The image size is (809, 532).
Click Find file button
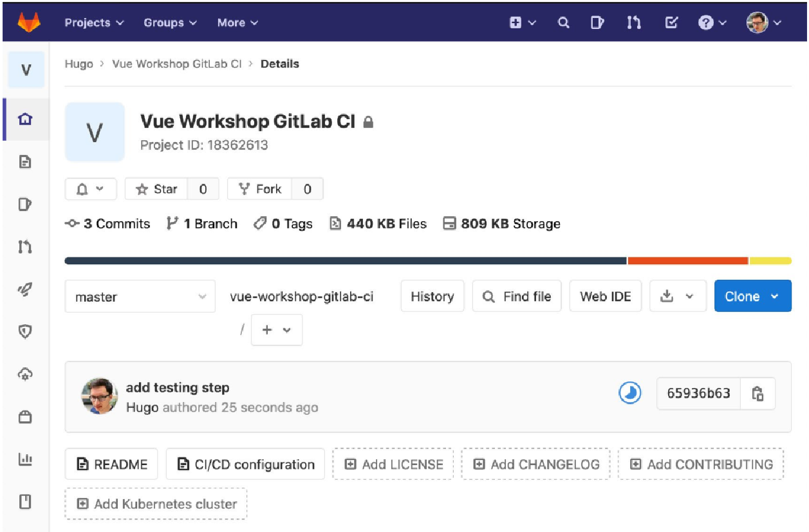point(517,297)
